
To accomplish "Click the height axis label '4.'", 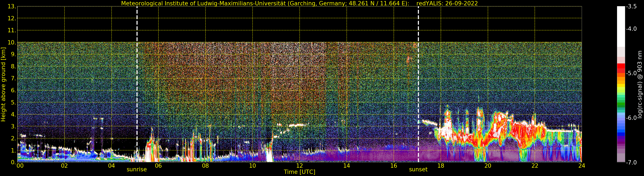I will (13, 114).
